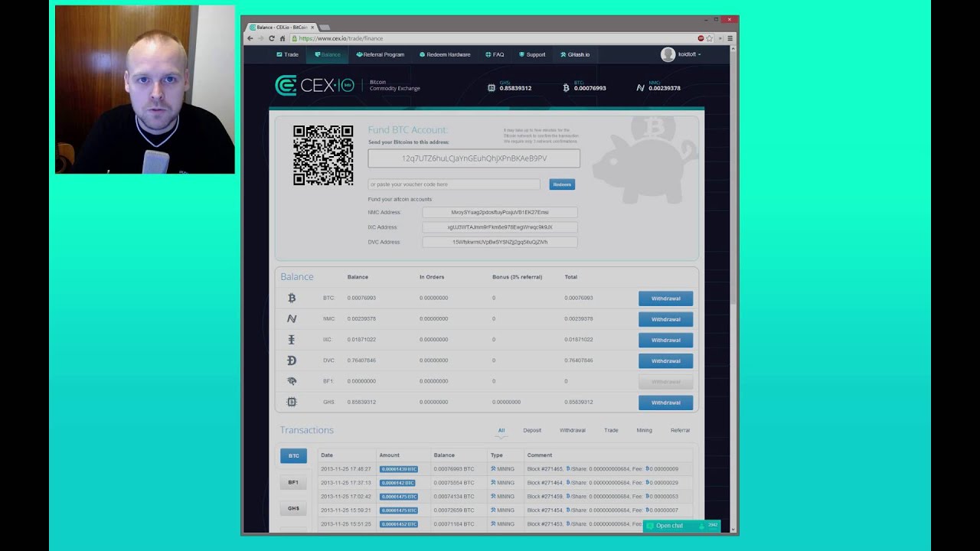Viewport: 980px width, 551px height.
Task: Open the Support page
Action: tap(532, 54)
